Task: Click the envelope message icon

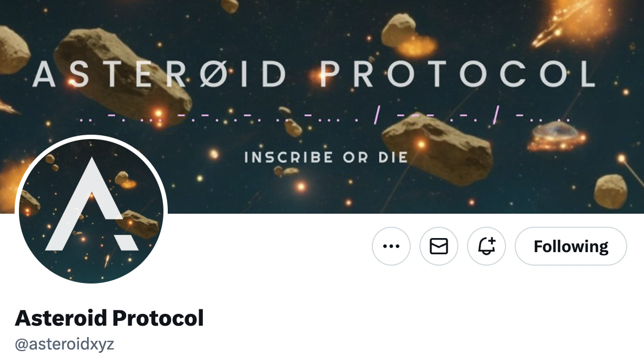Action: (x=439, y=246)
